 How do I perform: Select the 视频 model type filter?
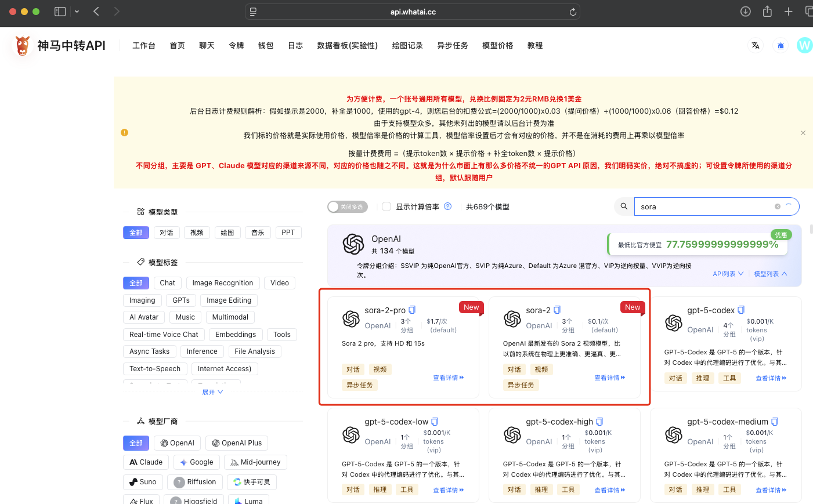[x=197, y=233]
